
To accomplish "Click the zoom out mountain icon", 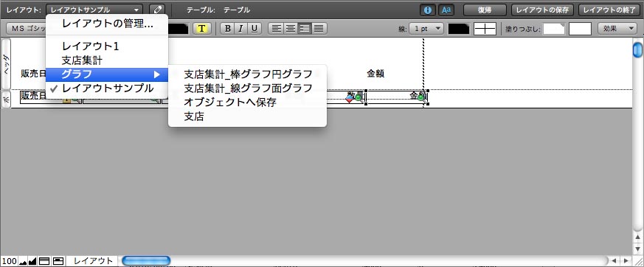I will [x=23, y=261].
